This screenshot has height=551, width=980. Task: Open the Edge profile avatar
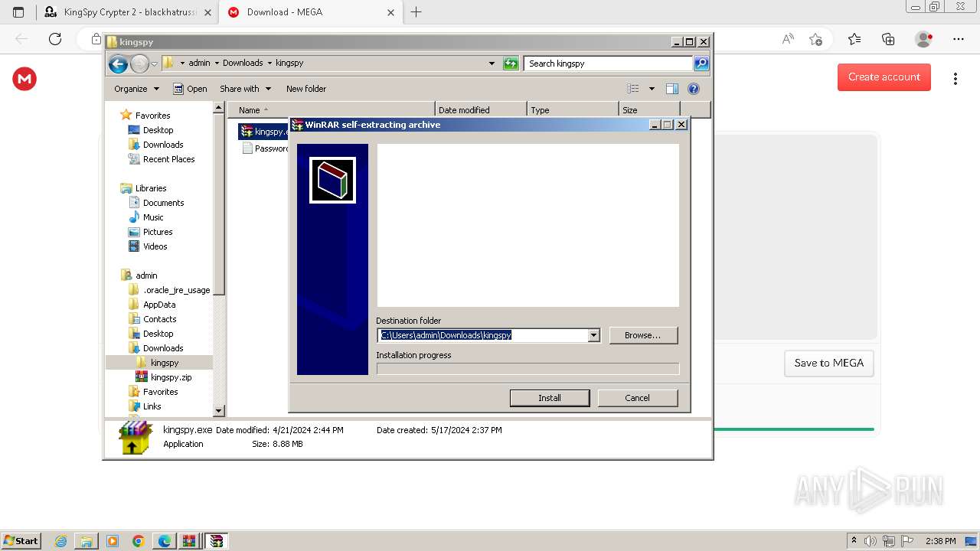pyautogui.click(x=923, y=39)
